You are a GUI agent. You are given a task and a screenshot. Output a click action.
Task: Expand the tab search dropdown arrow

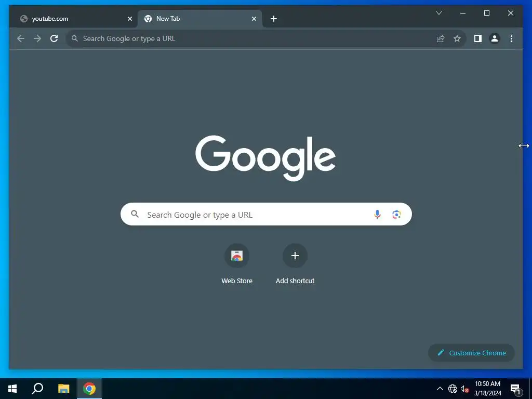click(x=438, y=13)
